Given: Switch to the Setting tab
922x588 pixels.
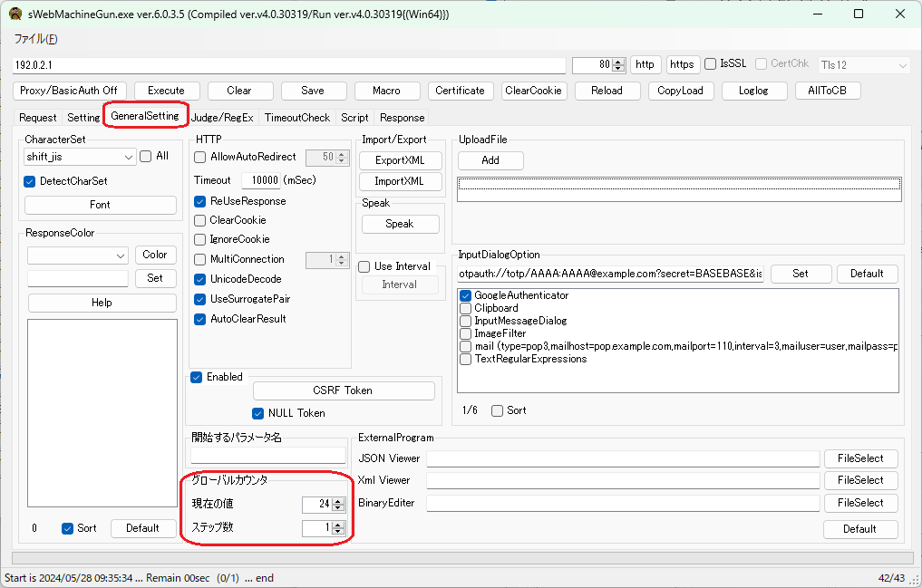Looking at the screenshot, I should (x=83, y=118).
